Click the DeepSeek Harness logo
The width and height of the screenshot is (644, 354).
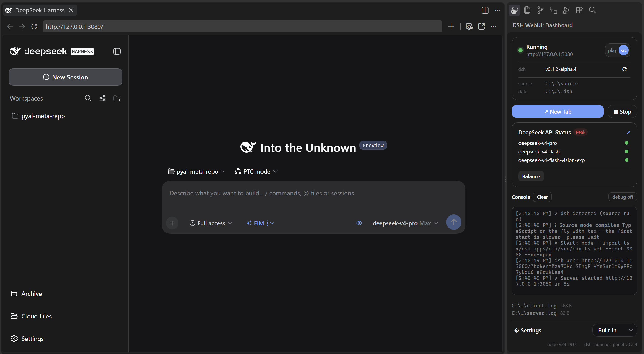pyautogui.click(x=52, y=52)
